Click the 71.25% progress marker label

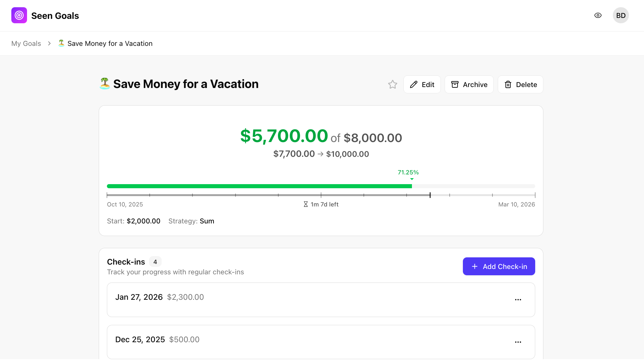tap(408, 173)
